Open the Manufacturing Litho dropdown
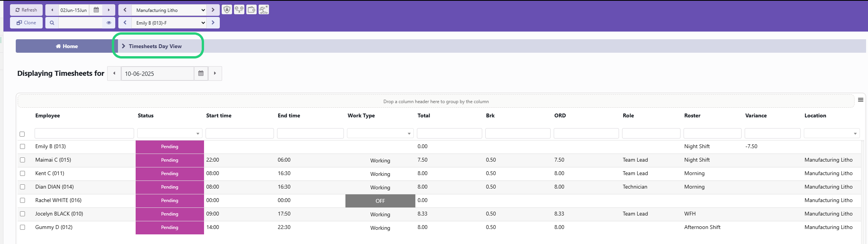The width and height of the screenshot is (868, 244). (x=169, y=10)
